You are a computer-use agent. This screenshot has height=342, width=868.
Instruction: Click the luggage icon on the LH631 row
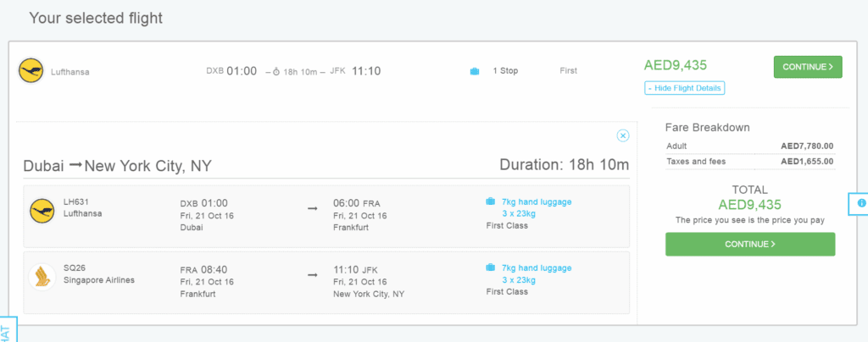point(491,201)
